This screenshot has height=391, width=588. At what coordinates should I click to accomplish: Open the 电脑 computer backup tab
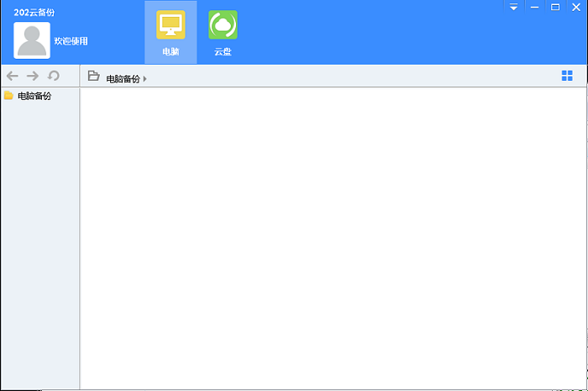(x=171, y=32)
